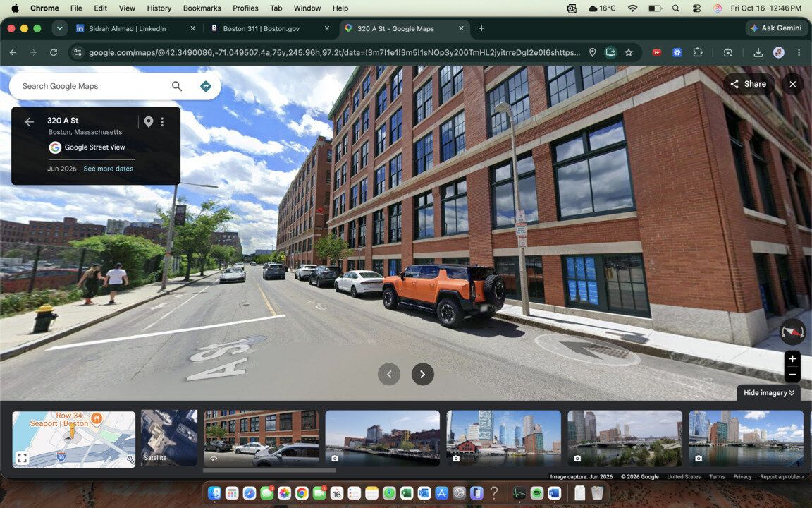
Task: Click the Search Google Maps field
Action: [x=93, y=86]
